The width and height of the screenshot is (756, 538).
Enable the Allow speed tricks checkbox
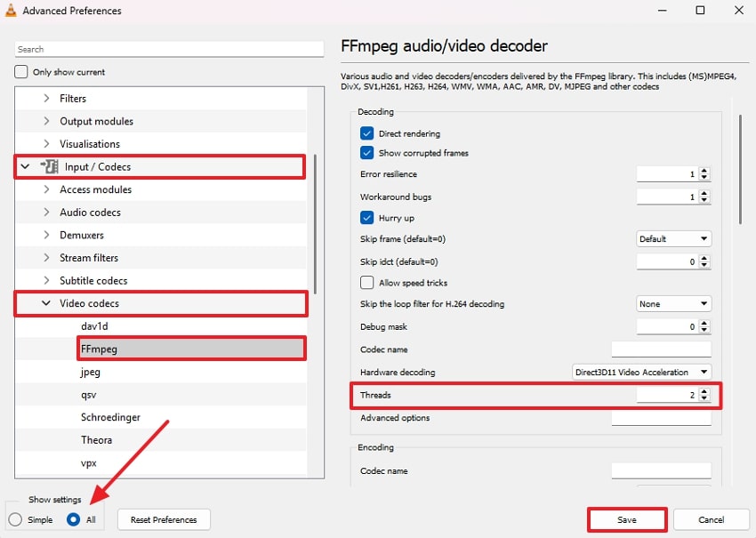pos(367,283)
